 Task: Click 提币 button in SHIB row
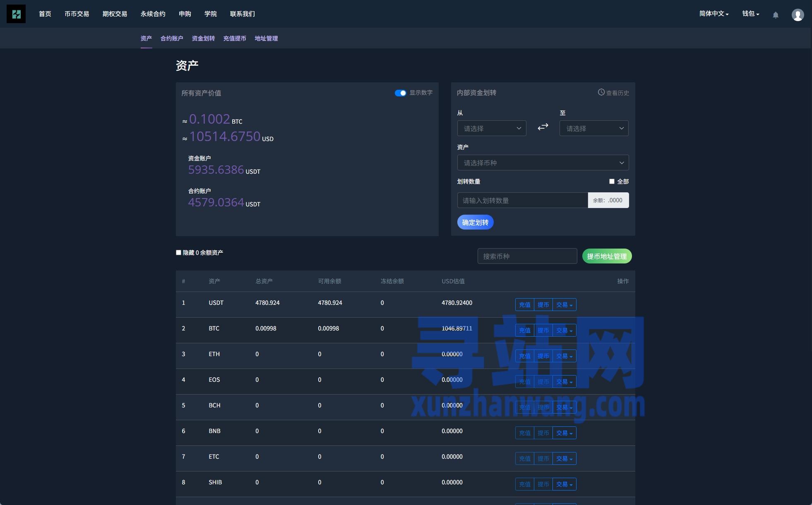543,484
